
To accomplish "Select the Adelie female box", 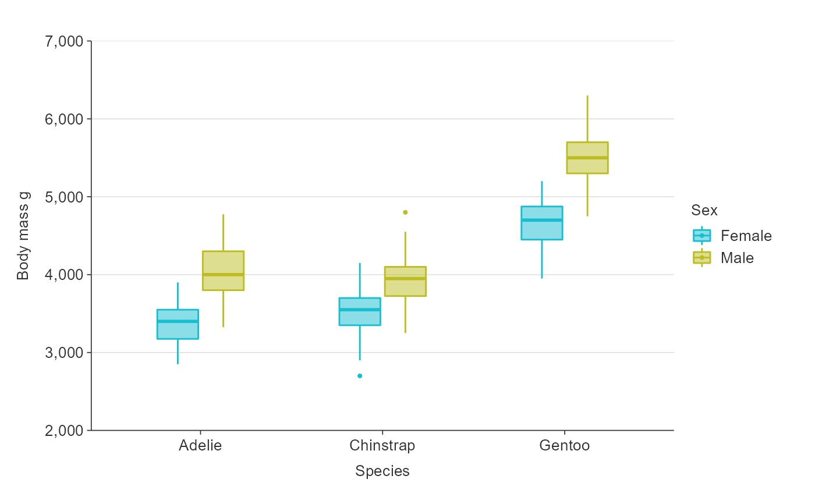I will [x=178, y=324].
